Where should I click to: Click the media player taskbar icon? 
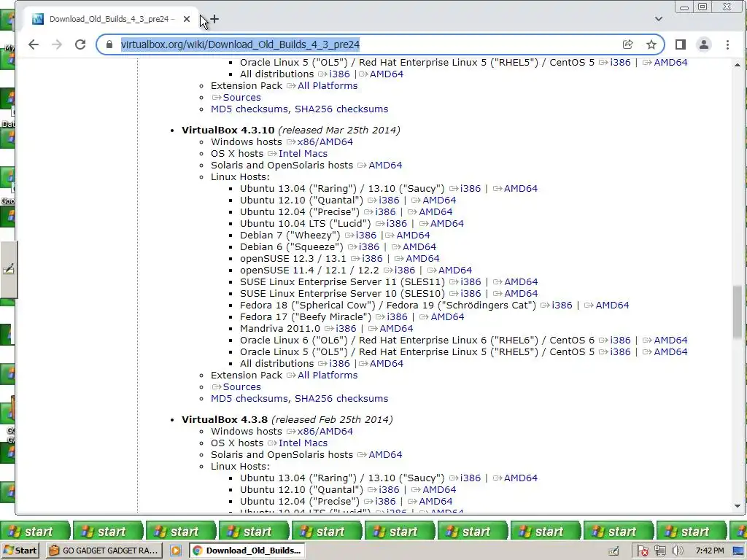176,551
